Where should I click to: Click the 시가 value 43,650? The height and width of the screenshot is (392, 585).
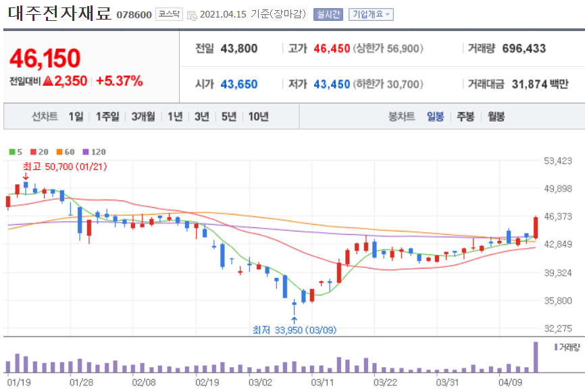(238, 84)
